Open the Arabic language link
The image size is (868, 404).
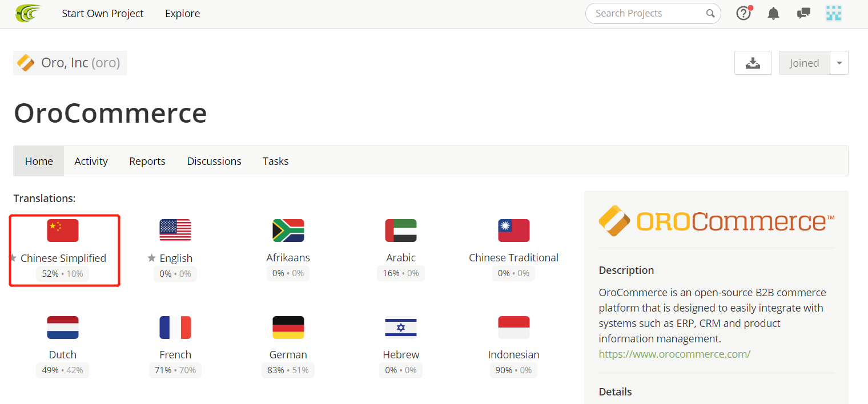[401, 257]
